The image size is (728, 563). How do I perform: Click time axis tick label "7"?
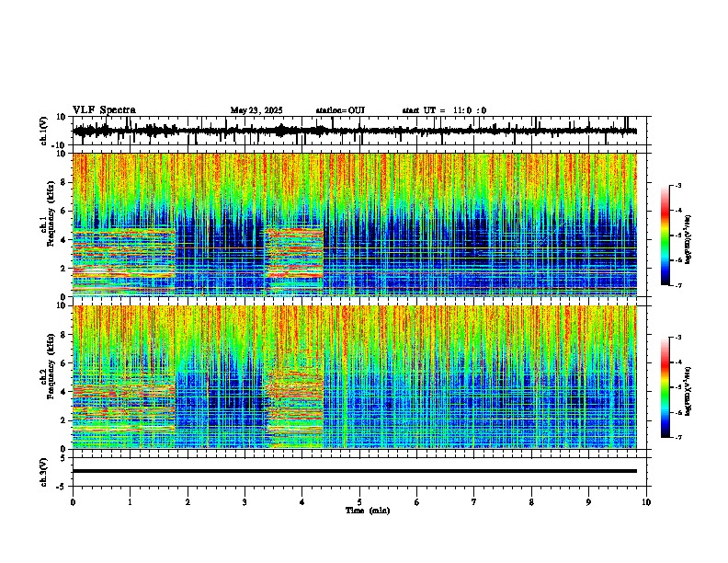click(x=474, y=502)
